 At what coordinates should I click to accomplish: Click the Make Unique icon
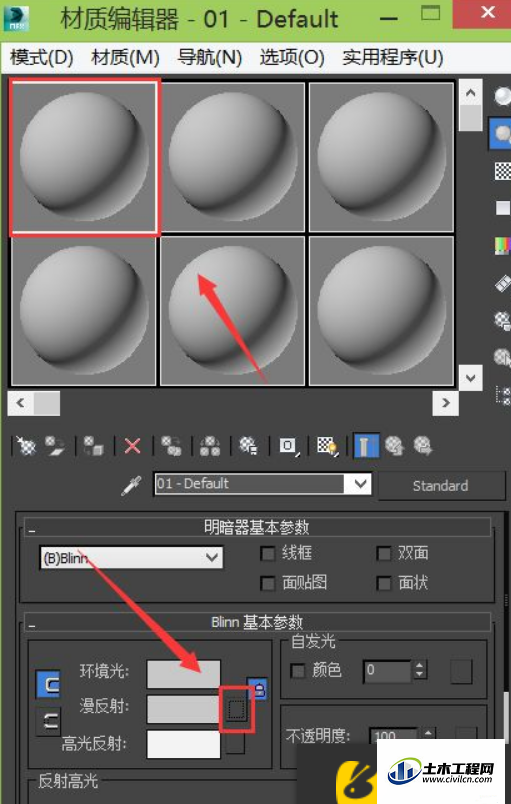coord(210,446)
